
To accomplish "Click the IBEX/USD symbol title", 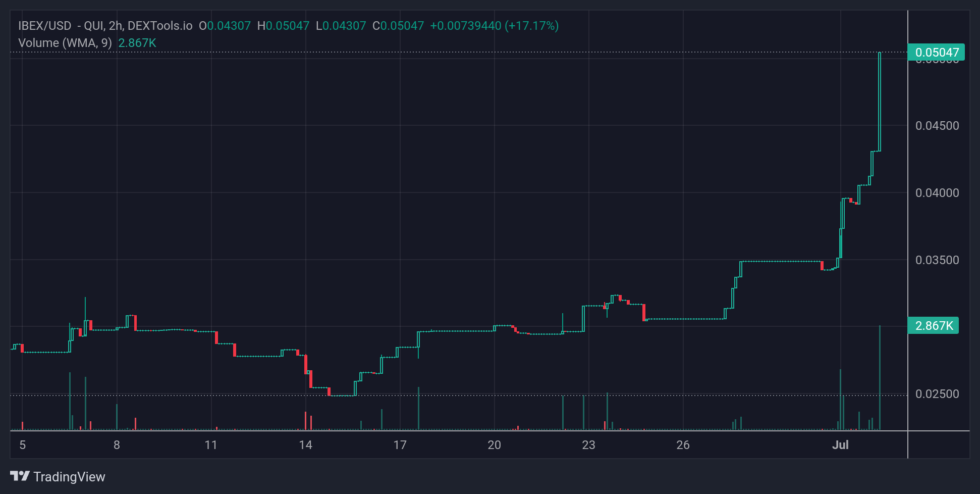I will (x=45, y=26).
